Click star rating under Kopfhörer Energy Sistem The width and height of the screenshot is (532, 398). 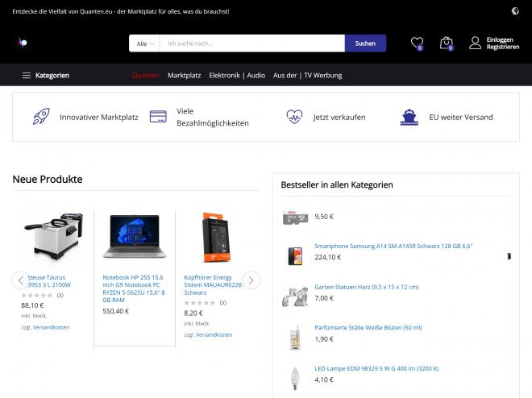pos(200,303)
